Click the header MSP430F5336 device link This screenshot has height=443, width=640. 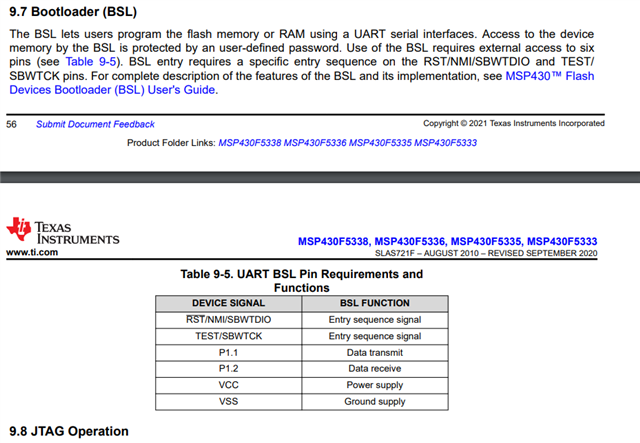click(411, 242)
